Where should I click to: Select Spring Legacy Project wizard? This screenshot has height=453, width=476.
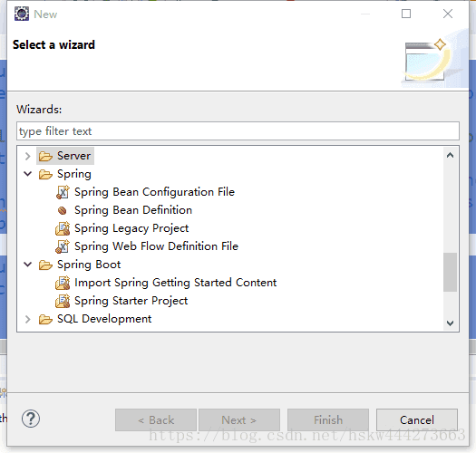131,228
